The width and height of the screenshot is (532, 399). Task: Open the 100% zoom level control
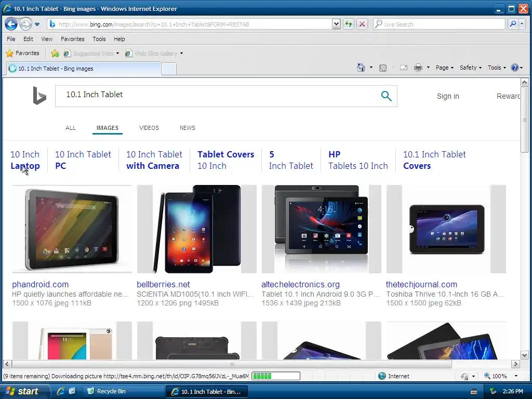501,376
